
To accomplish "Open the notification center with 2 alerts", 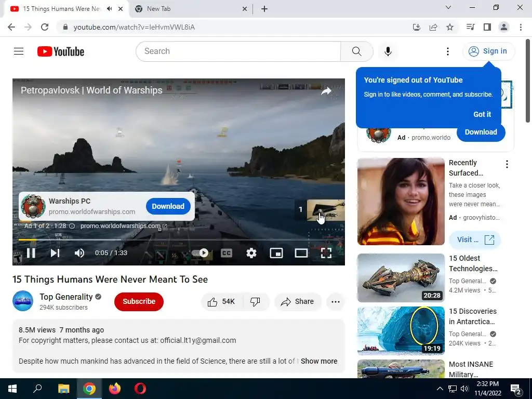I will coord(516,389).
